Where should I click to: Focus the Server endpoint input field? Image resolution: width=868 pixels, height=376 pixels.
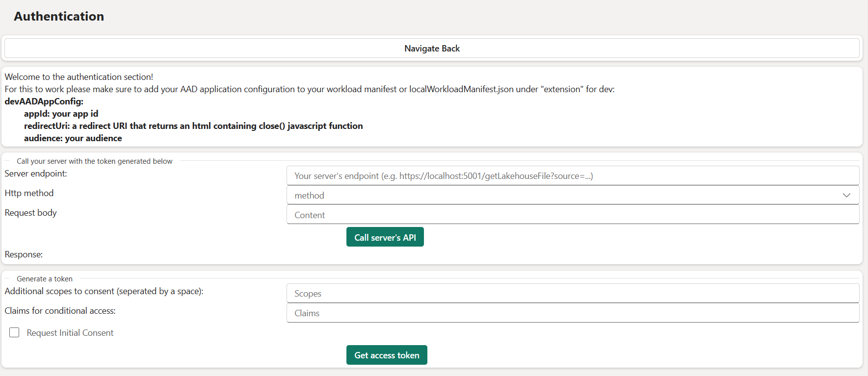coord(572,176)
